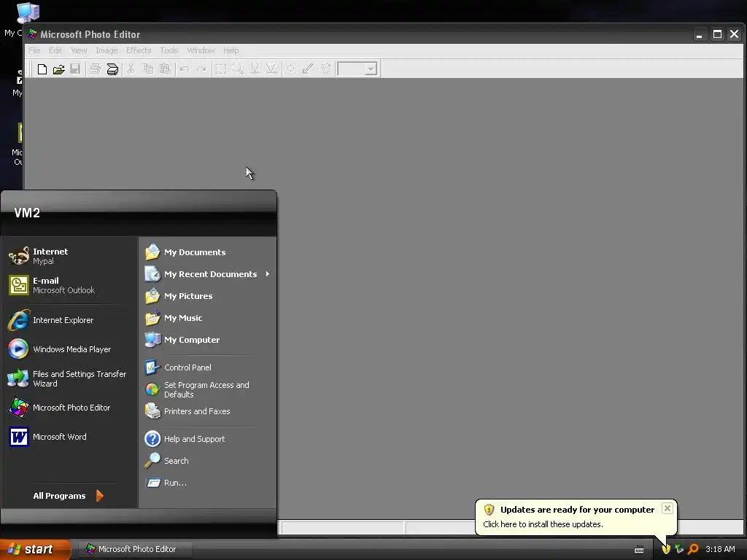Click the Safely Remove Hardware tray icon
Screen dimensions: 747x560
(679, 549)
